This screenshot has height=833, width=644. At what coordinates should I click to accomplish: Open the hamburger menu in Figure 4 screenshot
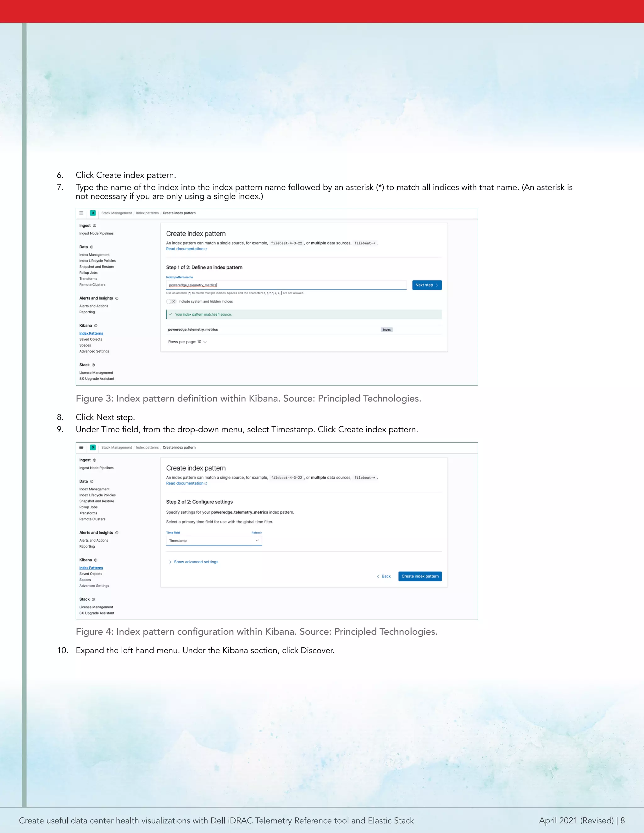(81, 447)
